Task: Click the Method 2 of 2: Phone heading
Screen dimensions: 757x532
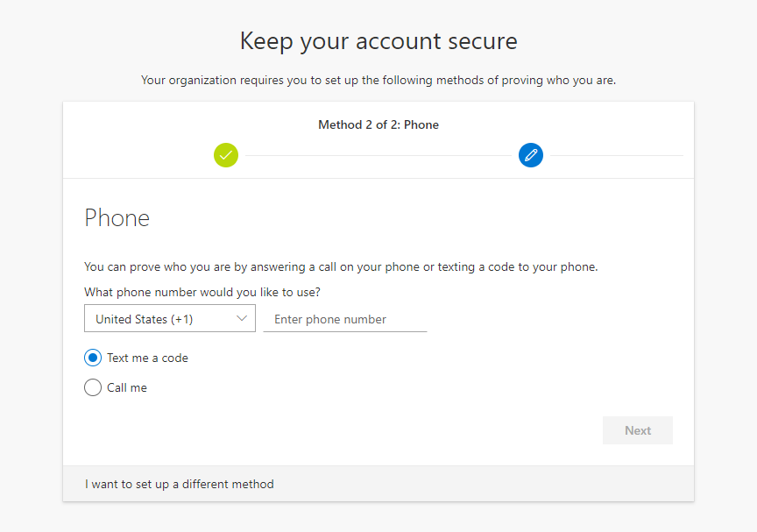Action: [x=378, y=124]
